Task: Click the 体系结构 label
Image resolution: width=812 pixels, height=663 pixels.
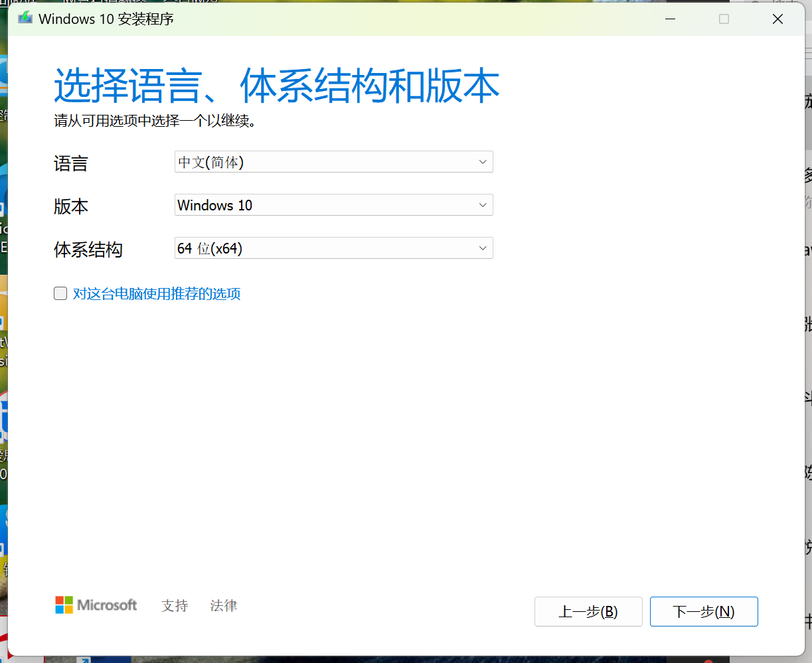Action: pyautogui.click(x=88, y=250)
